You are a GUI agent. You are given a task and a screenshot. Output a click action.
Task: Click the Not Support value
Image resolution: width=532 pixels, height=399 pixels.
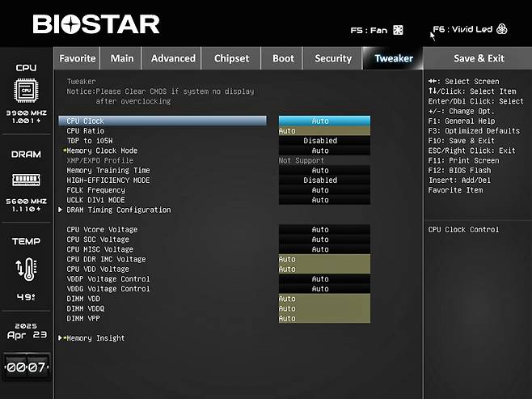(302, 160)
